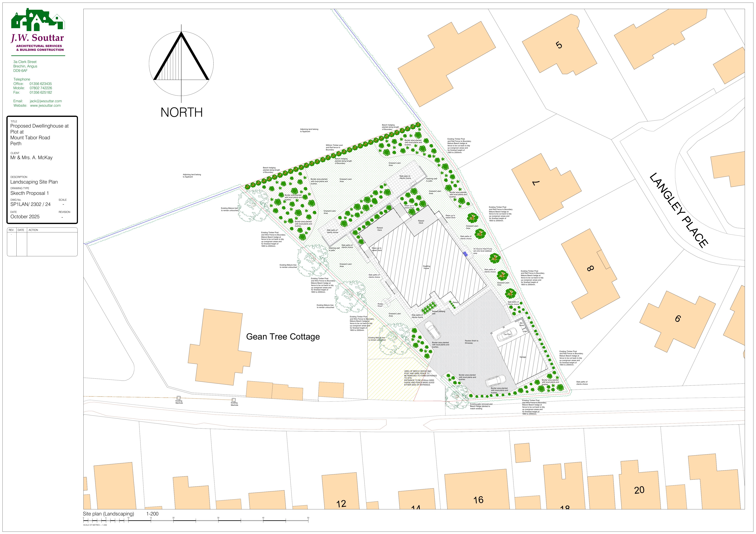Click the LANGLEY PLACE street name
Viewport: 756px width, 534px height.
[x=679, y=210]
